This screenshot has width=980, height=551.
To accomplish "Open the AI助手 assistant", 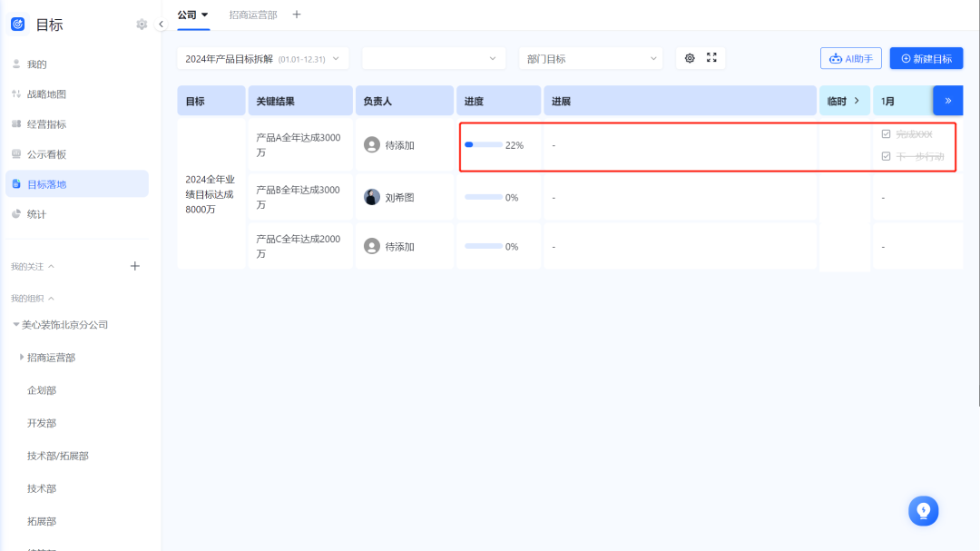I will (850, 58).
